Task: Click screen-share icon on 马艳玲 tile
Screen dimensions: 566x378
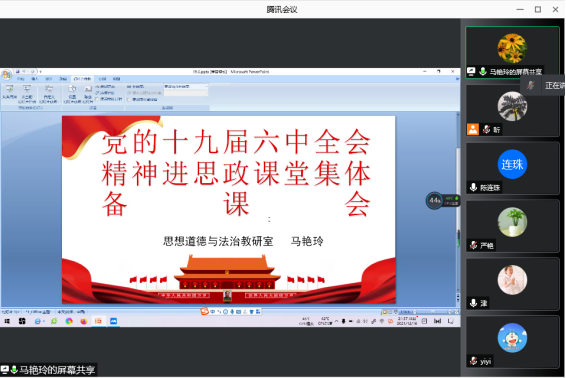Action: pyautogui.click(x=471, y=71)
